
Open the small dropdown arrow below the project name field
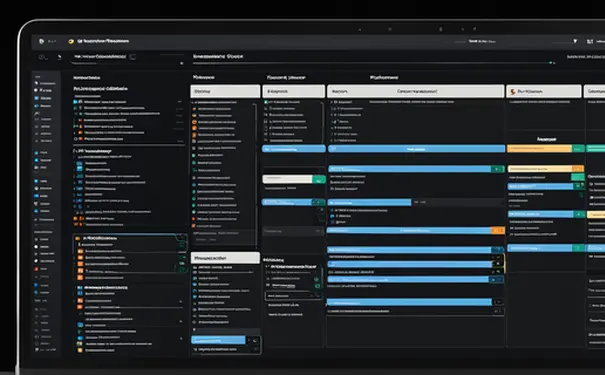click(x=181, y=63)
